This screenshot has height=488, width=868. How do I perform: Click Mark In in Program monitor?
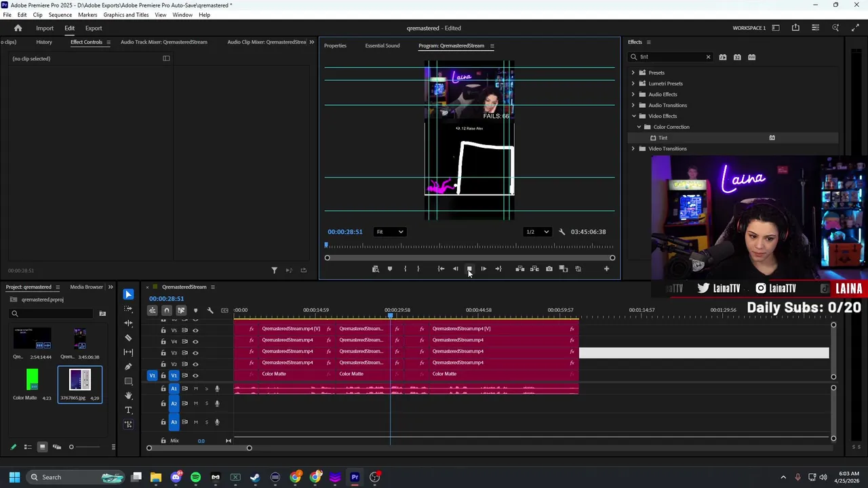(405, 269)
